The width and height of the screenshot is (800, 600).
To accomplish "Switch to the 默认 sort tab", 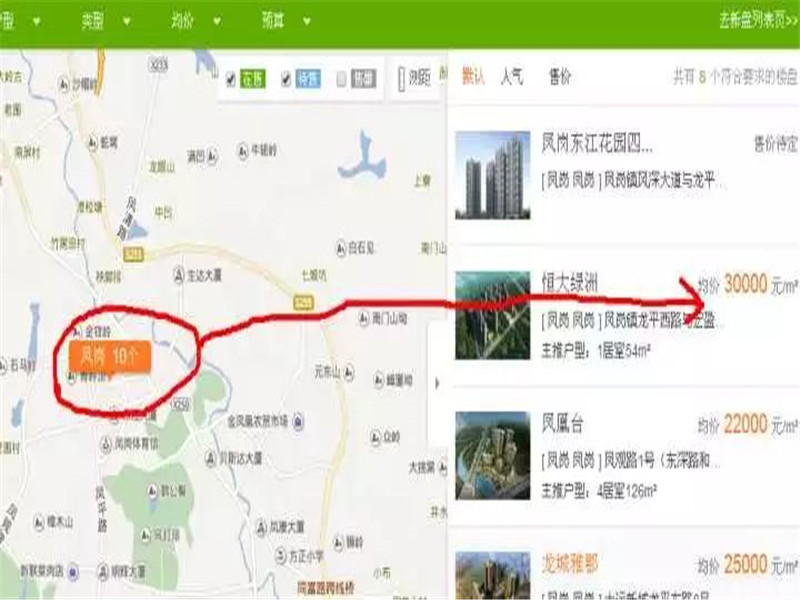I will (473, 77).
